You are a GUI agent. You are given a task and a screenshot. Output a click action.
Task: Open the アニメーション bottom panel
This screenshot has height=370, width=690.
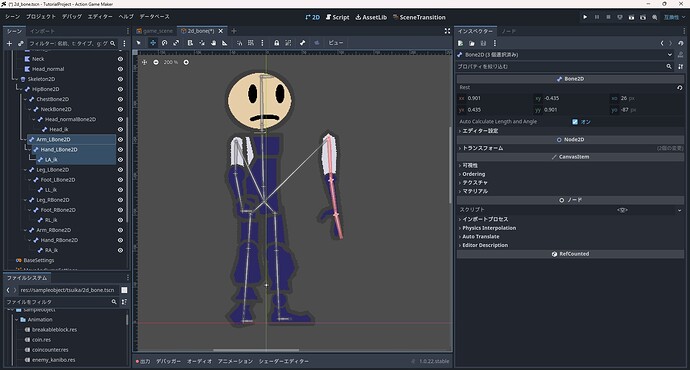(235, 361)
